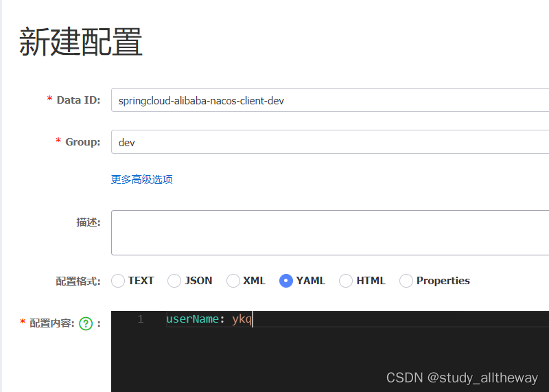Click the Group label
Image resolution: width=549 pixels, height=392 pixels.
coord(82,142)
